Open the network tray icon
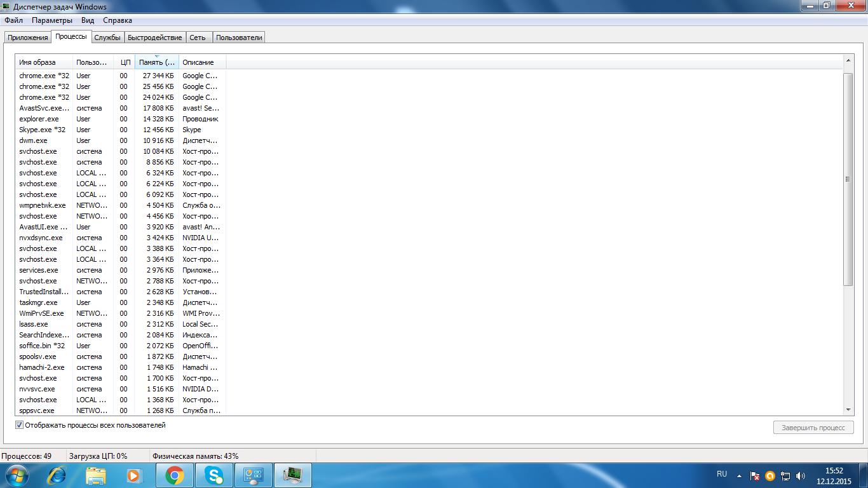The image size is (868, 488). [x=785, y=475]
